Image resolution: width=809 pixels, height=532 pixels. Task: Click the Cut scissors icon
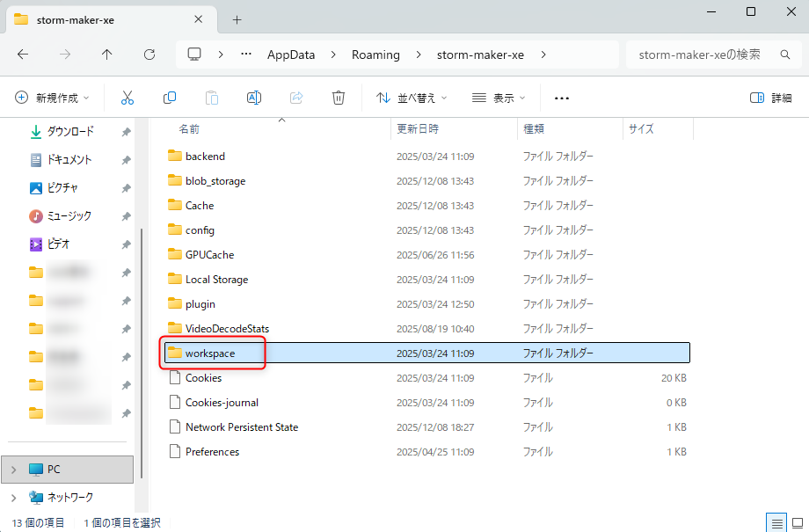[128, 98]
